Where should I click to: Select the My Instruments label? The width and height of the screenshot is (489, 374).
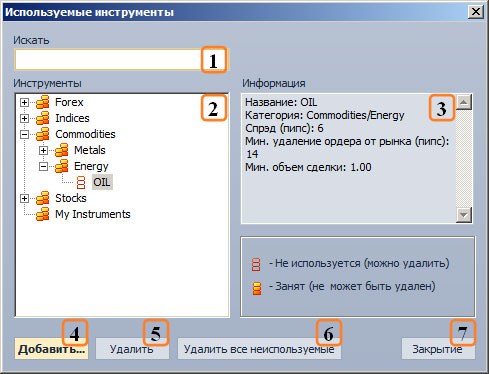pos(93,214)
